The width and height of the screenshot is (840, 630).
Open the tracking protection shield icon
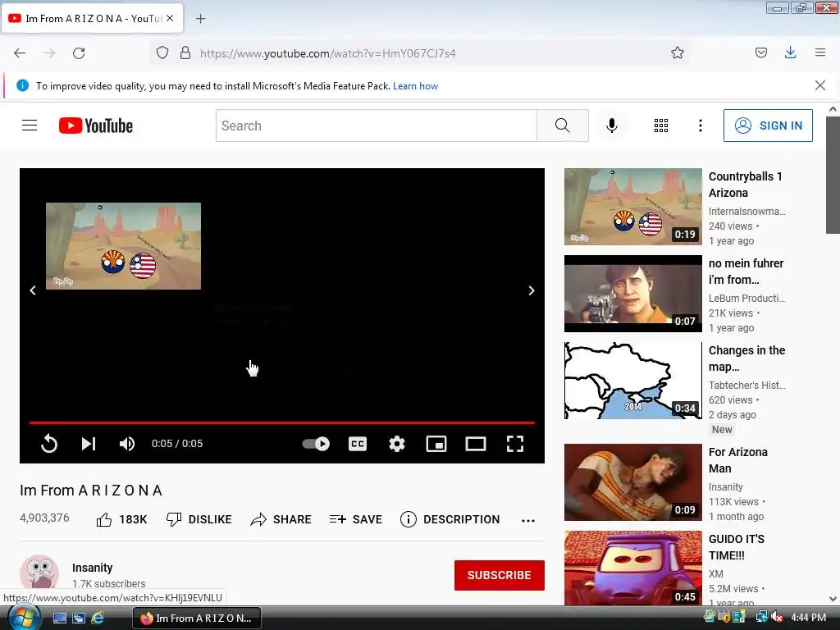point(162,53)
